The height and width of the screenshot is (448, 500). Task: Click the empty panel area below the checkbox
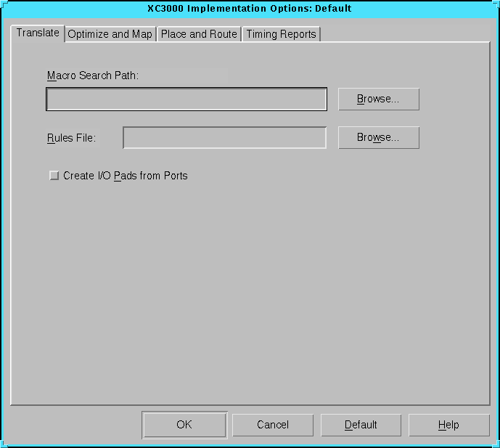[250, 290]
